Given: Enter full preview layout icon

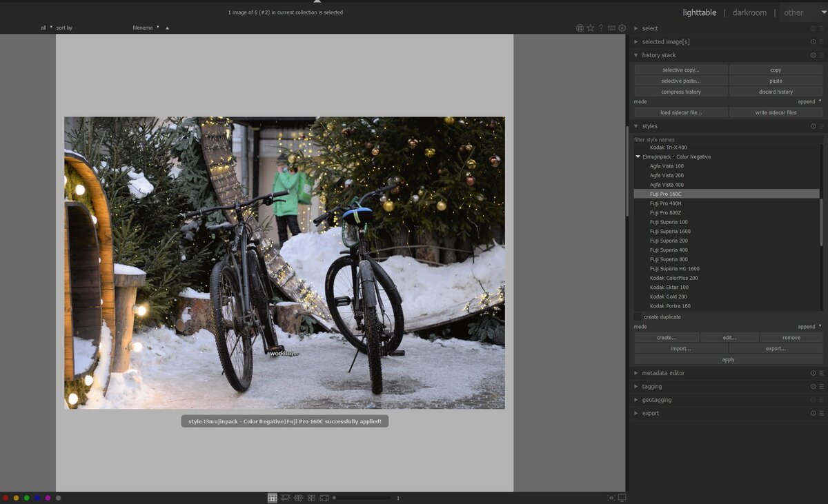Looking at the screenshot, I should click(324, 498).
